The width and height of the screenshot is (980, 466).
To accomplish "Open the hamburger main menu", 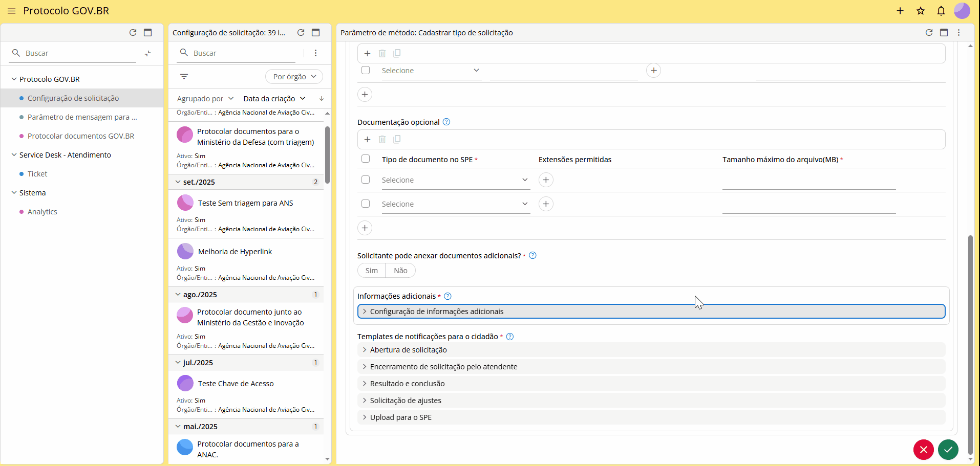I will (x=11, y=11).
